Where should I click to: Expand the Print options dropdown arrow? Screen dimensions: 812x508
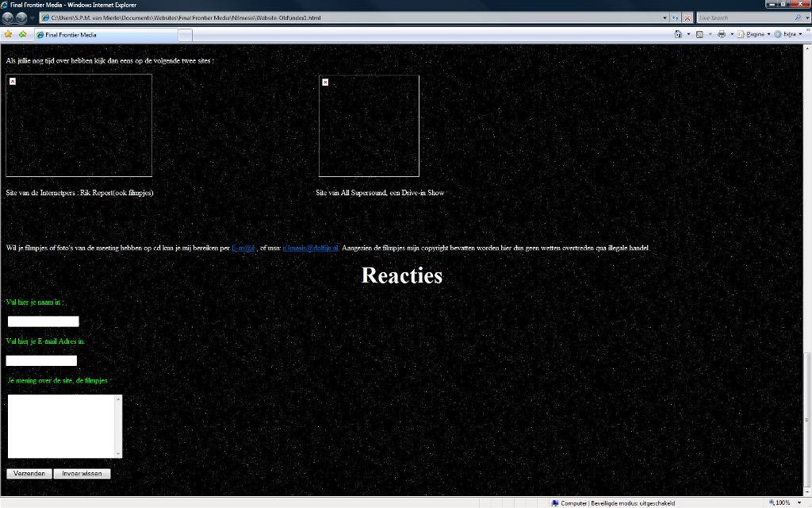click(732, 34)
